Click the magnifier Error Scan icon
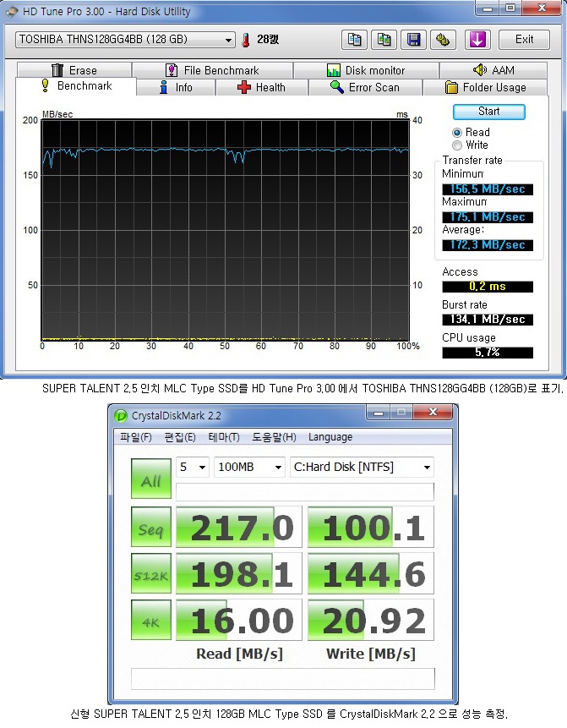This screenshot has height=728, width=567. [337, 87]
